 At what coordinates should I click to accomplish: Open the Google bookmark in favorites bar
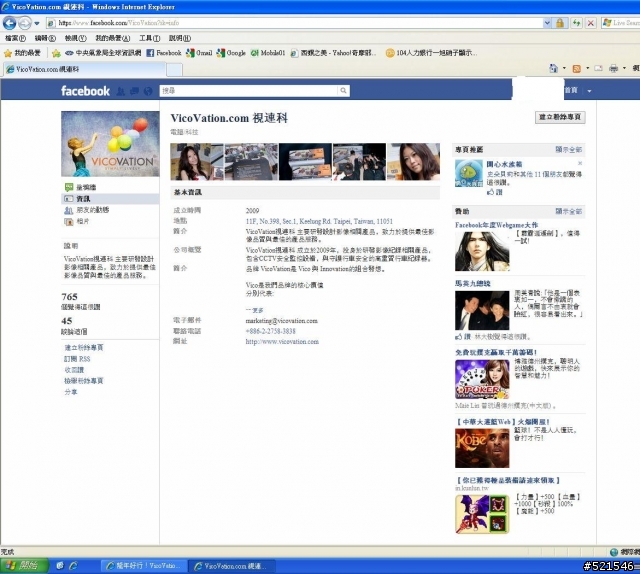click(231, 53)
